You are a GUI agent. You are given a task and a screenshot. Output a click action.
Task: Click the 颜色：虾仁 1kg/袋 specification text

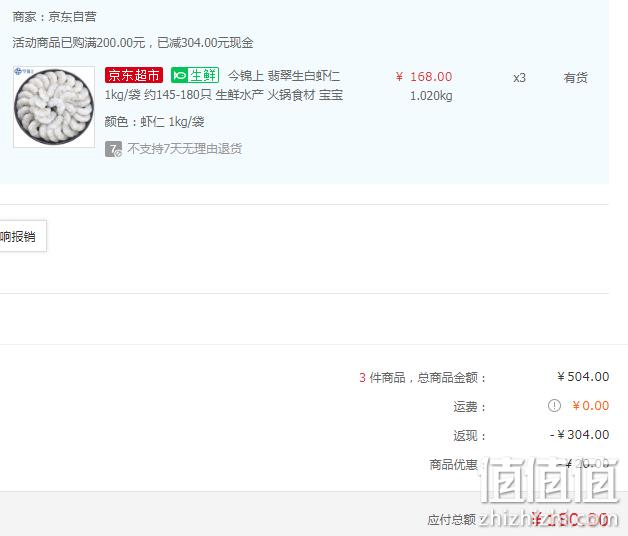(x=155, y=121)
